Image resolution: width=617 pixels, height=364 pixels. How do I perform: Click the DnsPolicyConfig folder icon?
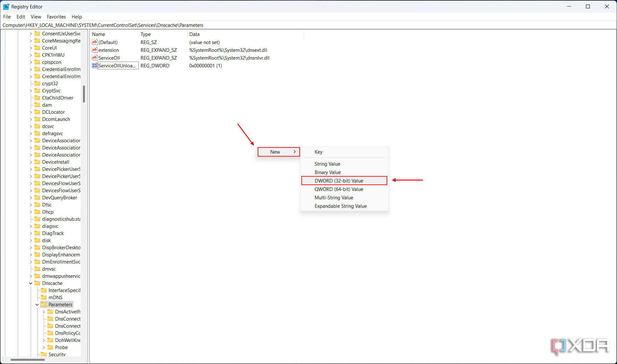pos(50,333)
